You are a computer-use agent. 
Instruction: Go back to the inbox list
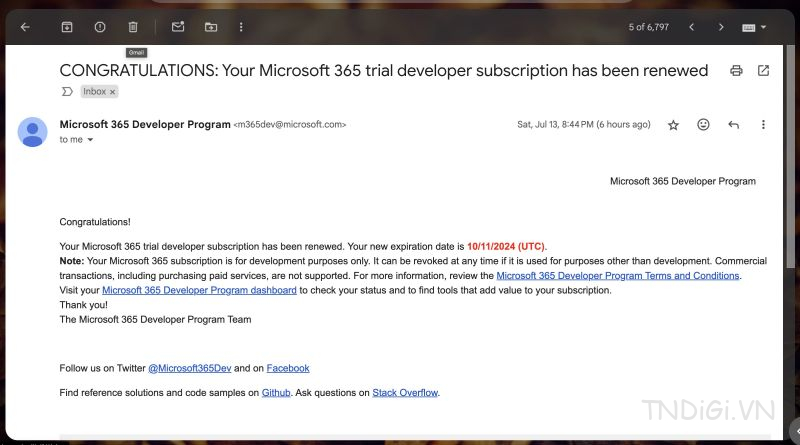(25, 27)
